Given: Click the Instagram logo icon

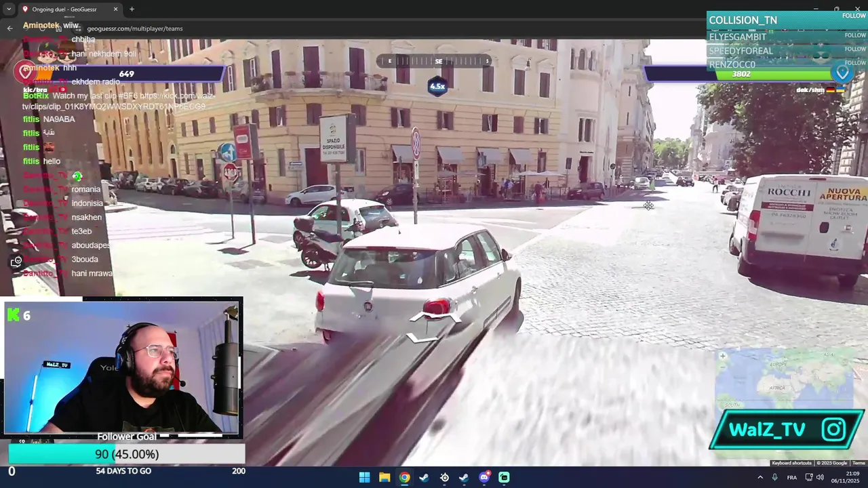Looking at the screenshot, I should tap(833, 429).
